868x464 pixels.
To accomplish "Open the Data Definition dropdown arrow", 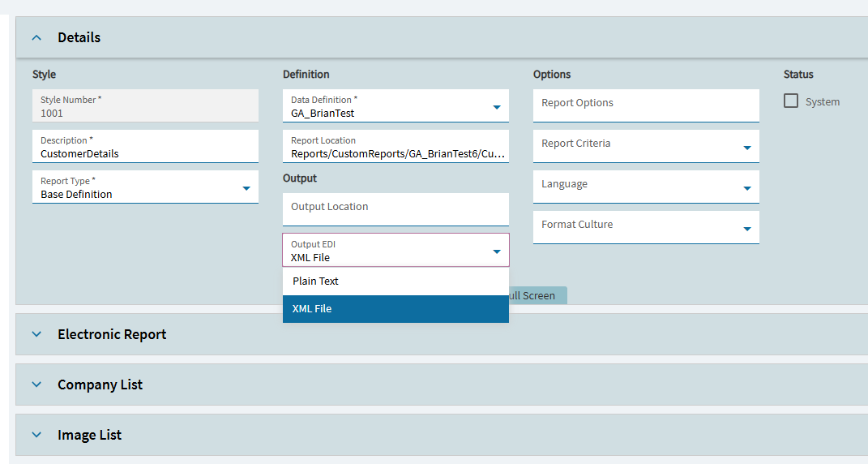I will click(497, 107).
